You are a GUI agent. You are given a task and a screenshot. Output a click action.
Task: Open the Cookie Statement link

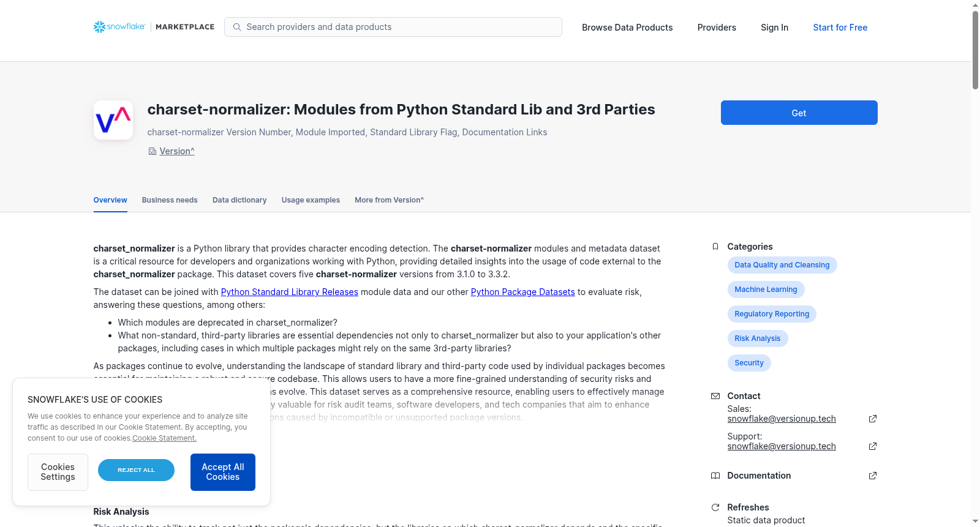(x=164, y=438)
